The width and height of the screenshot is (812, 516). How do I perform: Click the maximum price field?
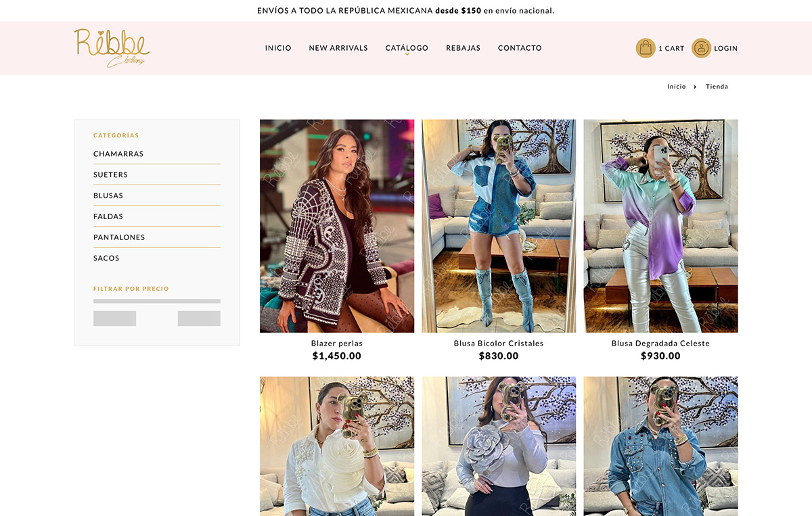tap(199, 319)
